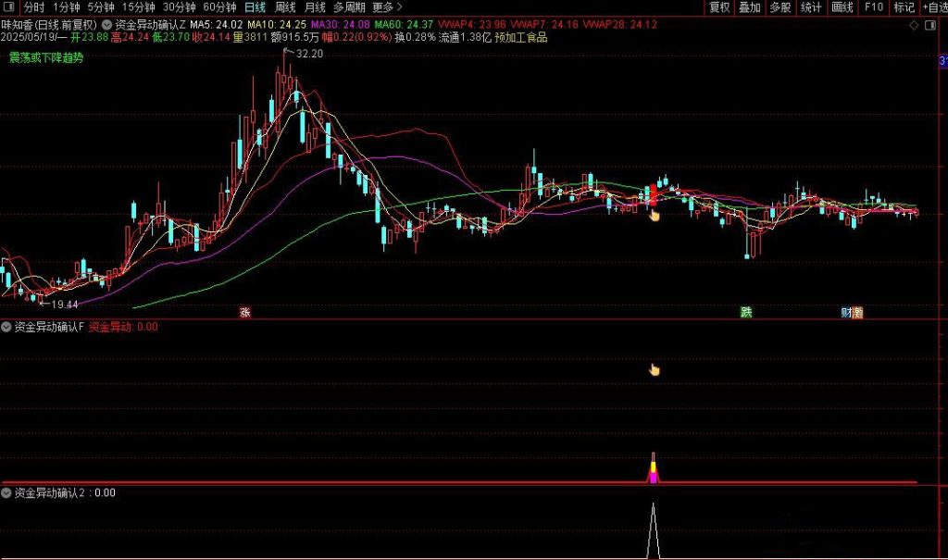Screen dimensions: 948x560
Task: Click the 32.20 high price label
Action: (x=308, y=54)
